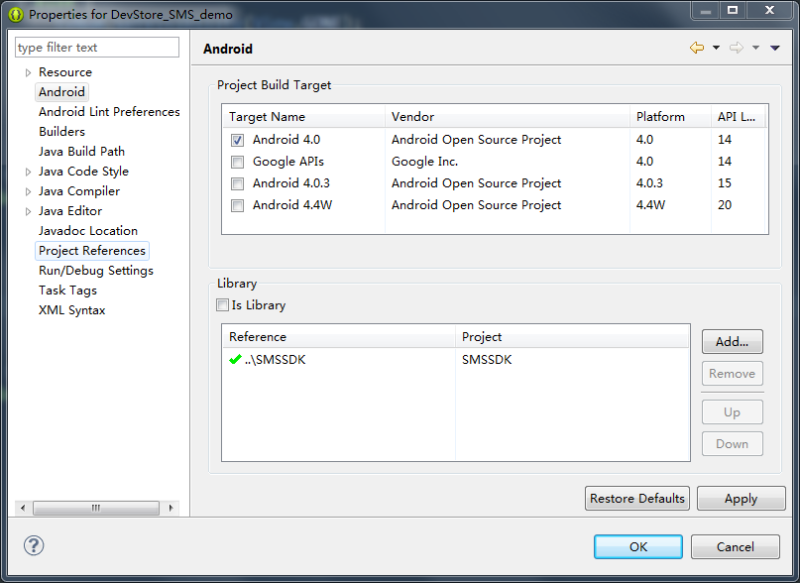Viewport: 800px width, 583px height.
Task: Expand the Java Code Style node
Action: (x=28, y=172)
